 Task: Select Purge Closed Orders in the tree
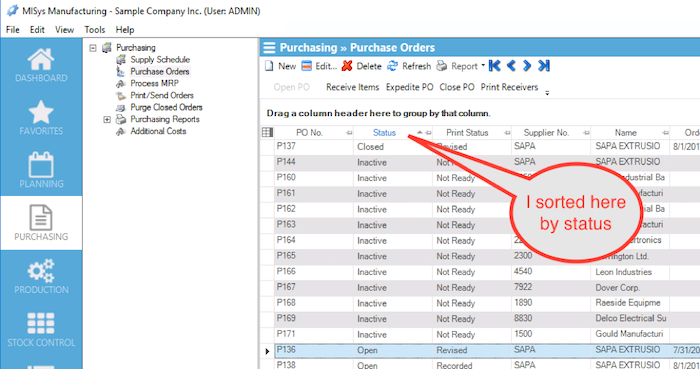click(167, 108)
